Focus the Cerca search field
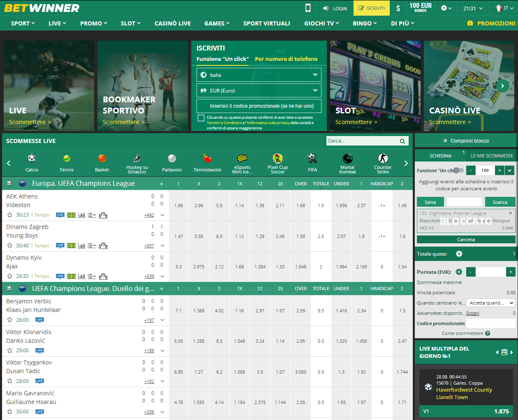The width and height of the screenshot is (518, 420). click(362, 141)
